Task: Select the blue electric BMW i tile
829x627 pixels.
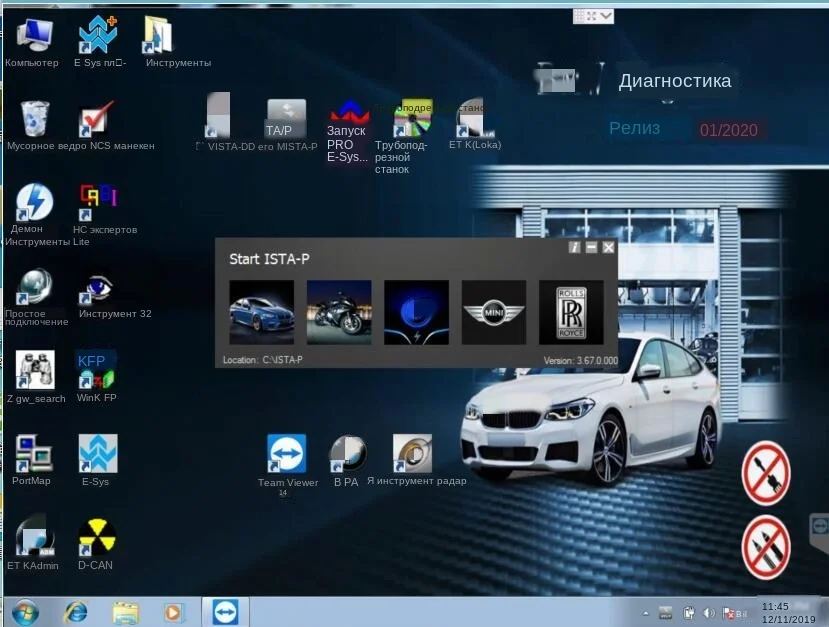Action: [x=416, y=312]
